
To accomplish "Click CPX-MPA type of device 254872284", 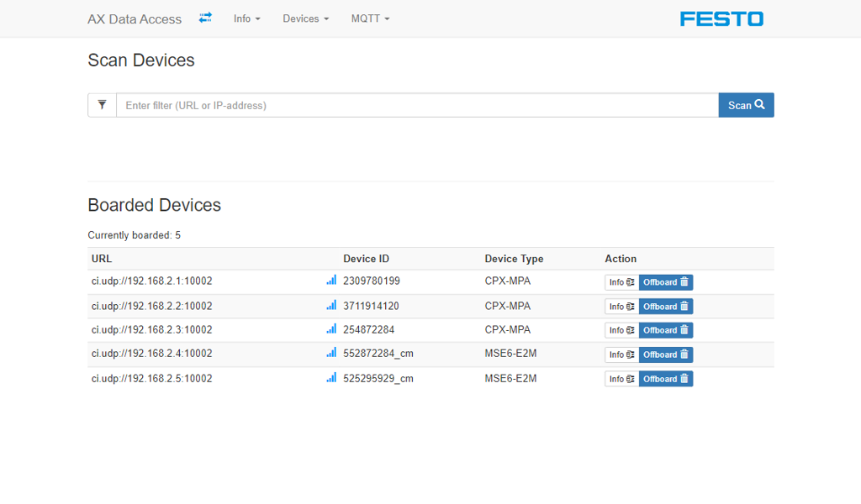I will pyautogui.click(x=507, y=329).
